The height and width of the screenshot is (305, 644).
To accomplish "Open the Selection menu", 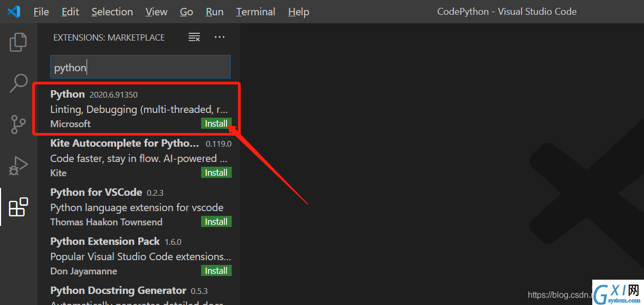I will [x=112, y=12].
